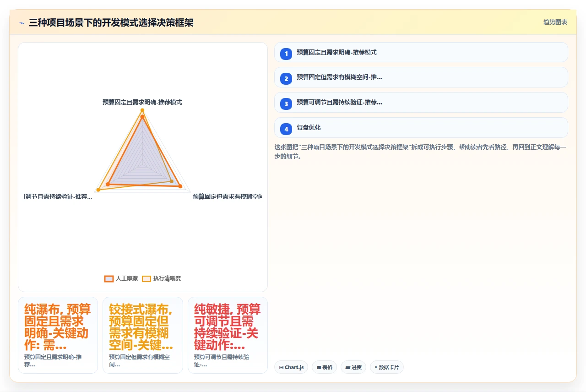Click the number 4 step badge

click(286, 129)
